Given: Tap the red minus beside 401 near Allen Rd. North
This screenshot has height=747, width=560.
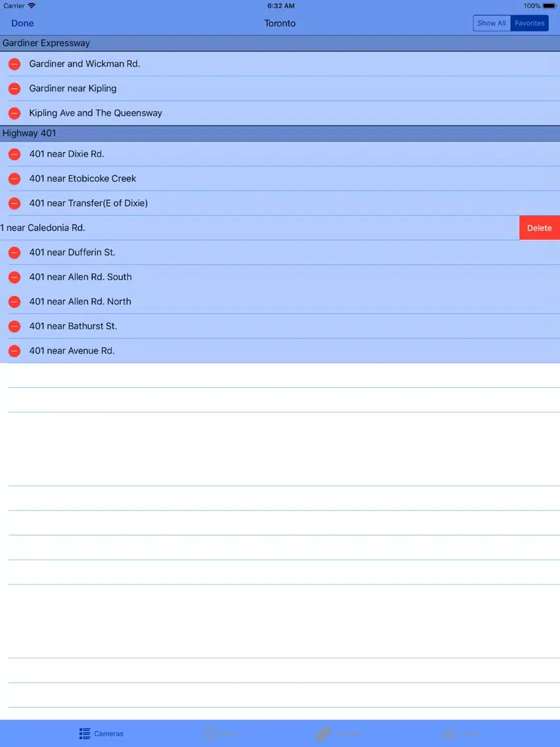Looking at the screenshot, I should point(14,302).
